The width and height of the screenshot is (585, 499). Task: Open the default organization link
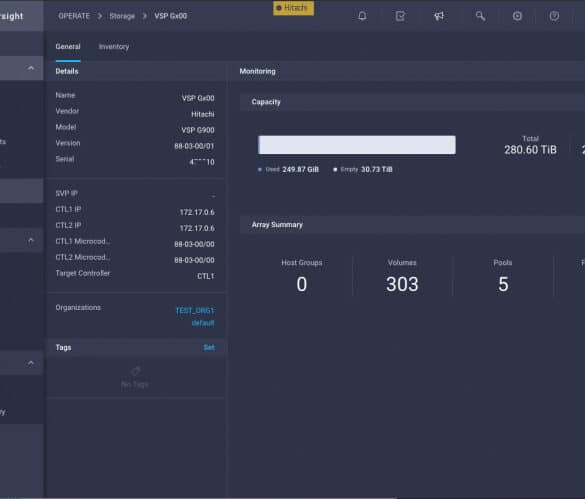click(x=203, y=323)
